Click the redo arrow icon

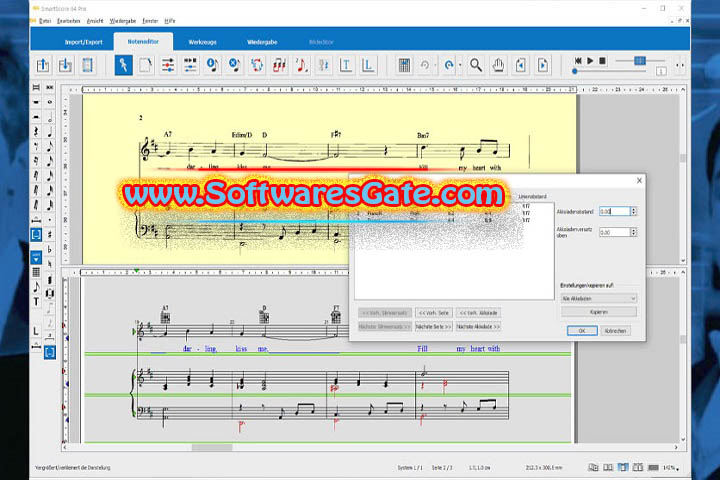click(449, 65)
